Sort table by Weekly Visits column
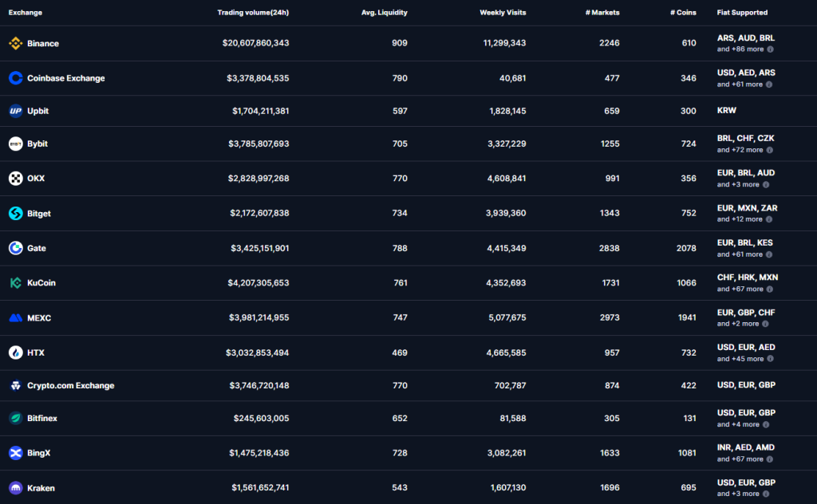 tap(503, 12)
